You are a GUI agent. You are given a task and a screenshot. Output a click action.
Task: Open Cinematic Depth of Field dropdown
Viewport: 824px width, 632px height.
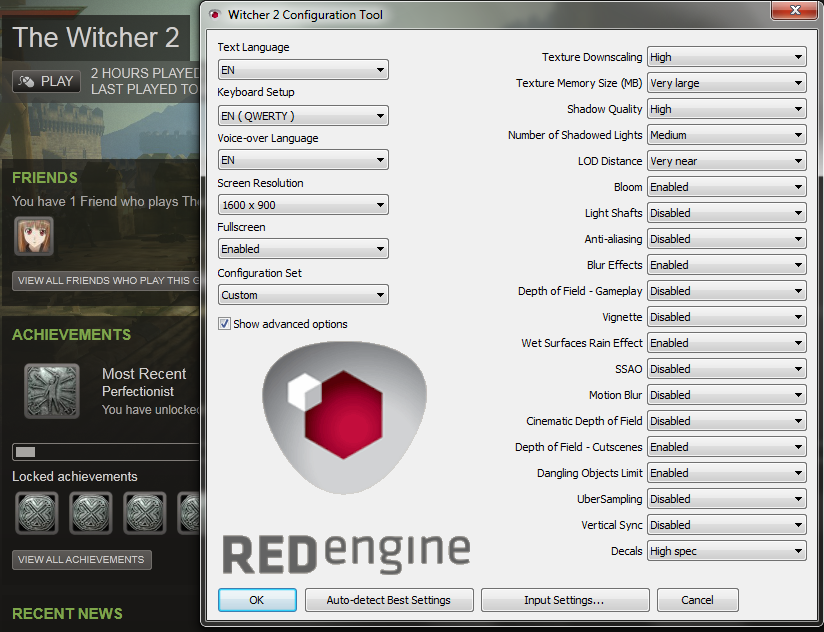727,421
